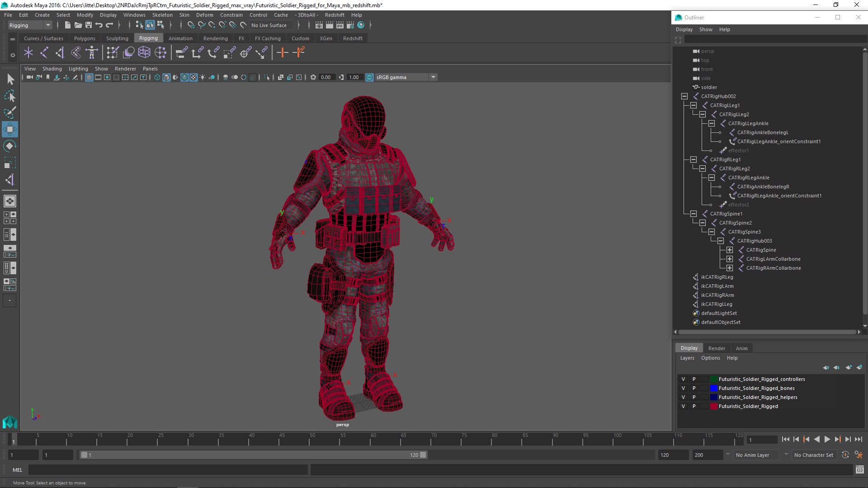Click frame 60 on the time slider
The image size is (868, 488).
(372, 439)
